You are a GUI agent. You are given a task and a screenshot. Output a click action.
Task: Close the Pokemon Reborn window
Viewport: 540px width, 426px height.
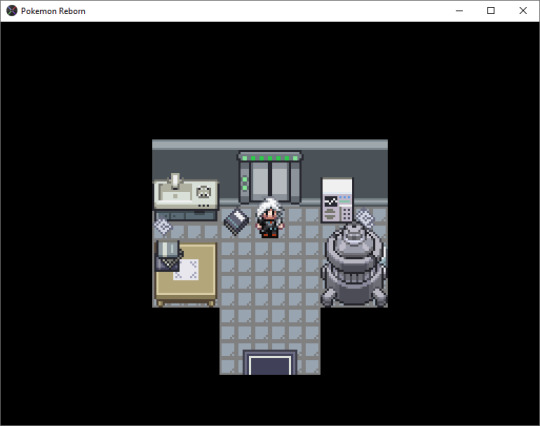pyautogui.click(x=523, y=11)
